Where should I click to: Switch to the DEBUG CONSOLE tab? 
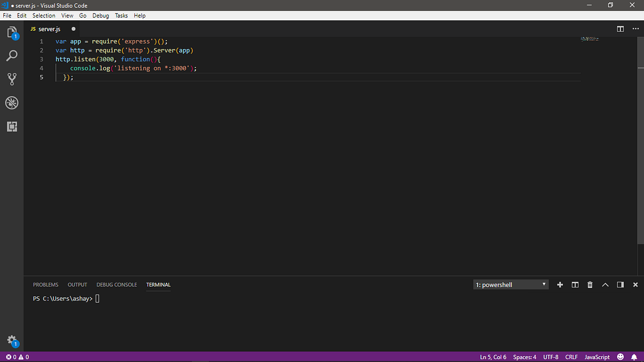116,284
